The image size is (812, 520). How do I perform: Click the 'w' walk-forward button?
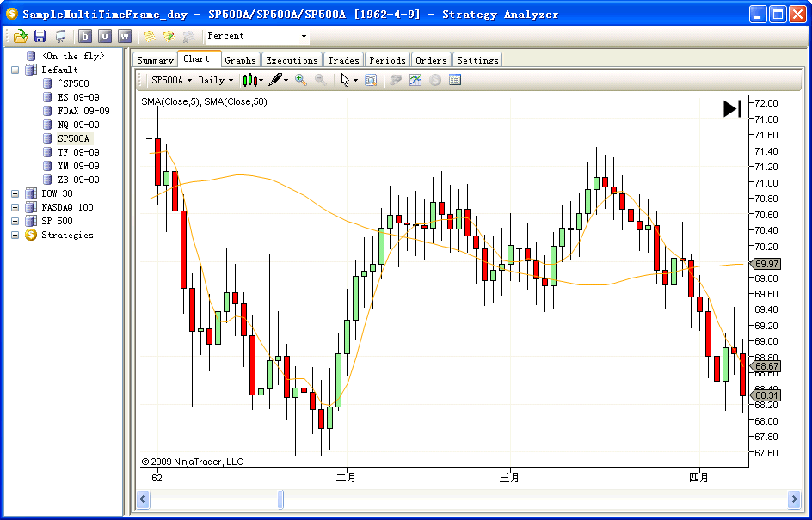pos(125,36)
